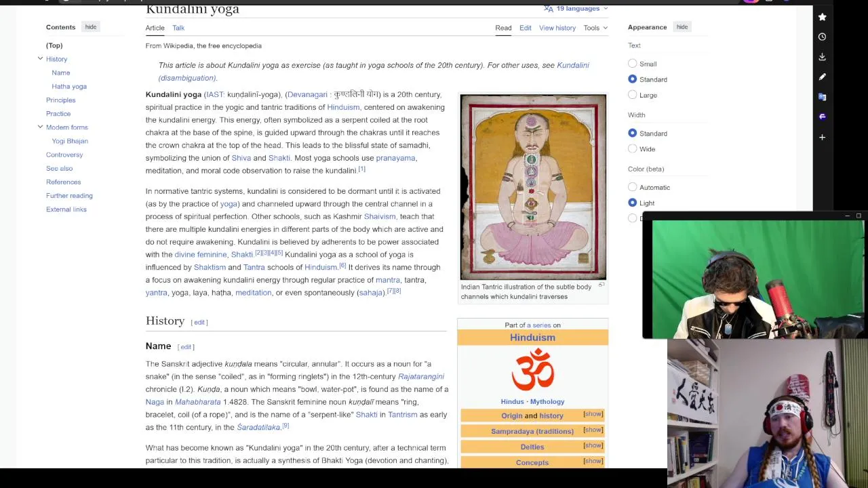Screen dimensions: 868x488
Task: Open the Tools dropdown menu
Action: 595,28
